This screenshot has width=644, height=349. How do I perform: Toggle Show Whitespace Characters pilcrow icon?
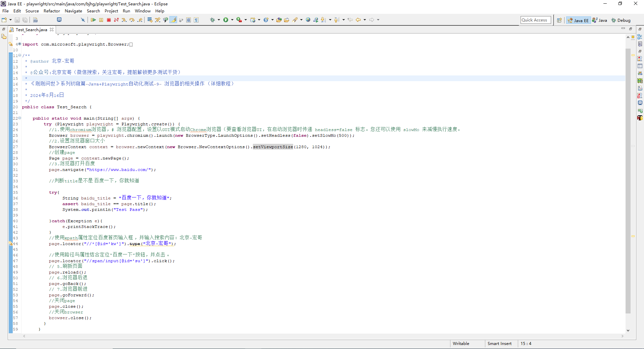tap(196, 20)
